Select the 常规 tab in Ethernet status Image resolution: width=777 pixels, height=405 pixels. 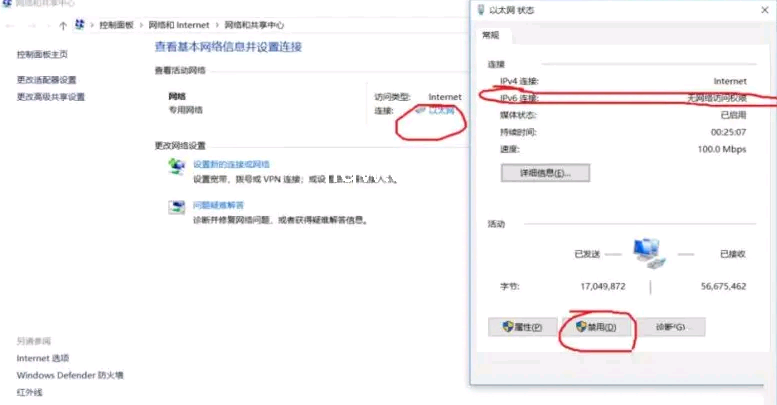pos(491,35)
